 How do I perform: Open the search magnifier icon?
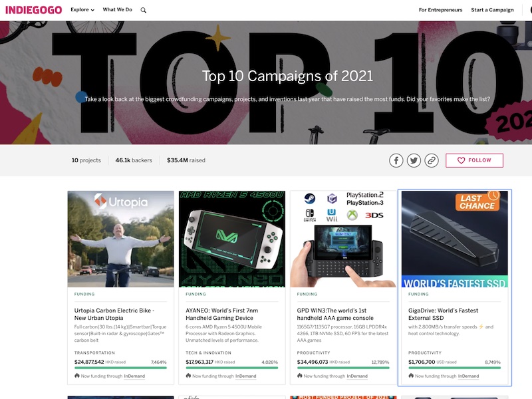144,10
